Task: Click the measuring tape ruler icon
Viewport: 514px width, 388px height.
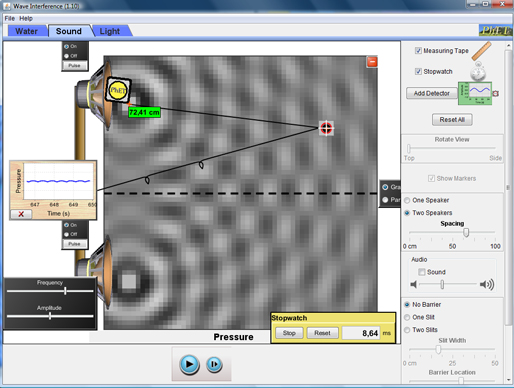Action: pos(482,51)
